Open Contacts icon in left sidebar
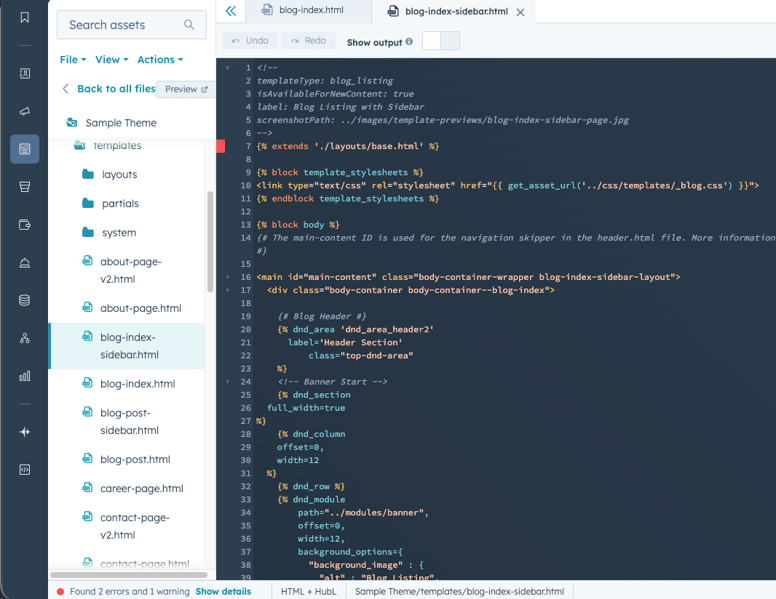This screenshot has height=599, width=776. click(x=24, y=74)
